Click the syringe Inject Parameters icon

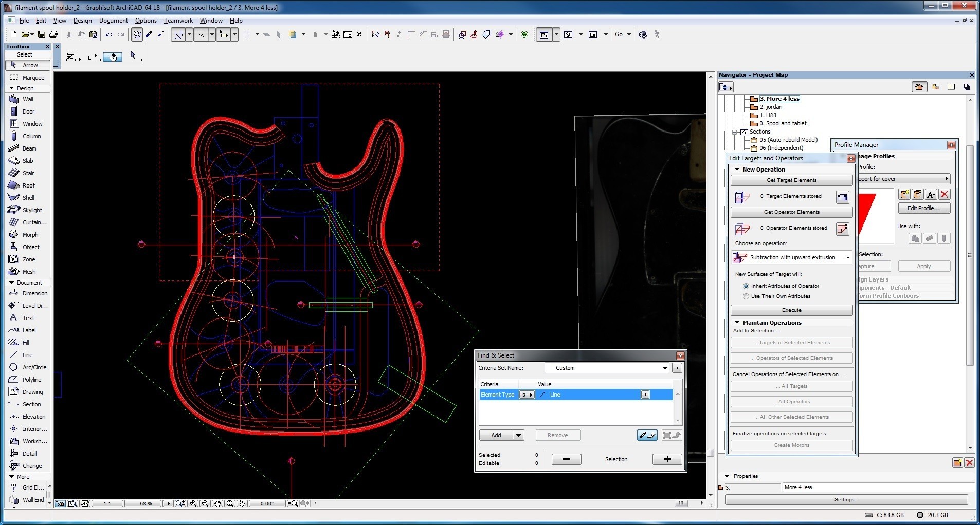[160, 34]
